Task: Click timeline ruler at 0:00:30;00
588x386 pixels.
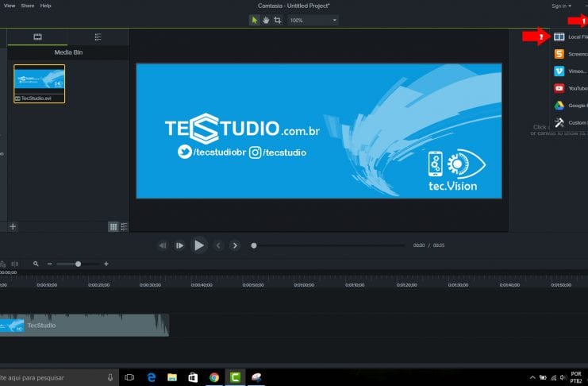Action: pos(150,285)
